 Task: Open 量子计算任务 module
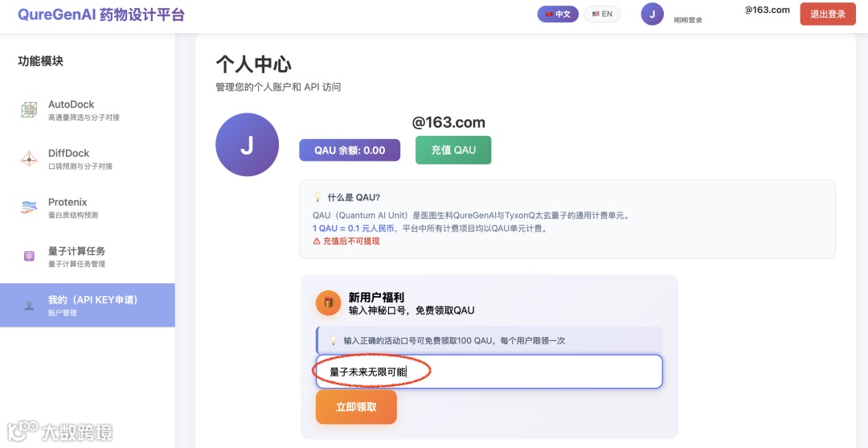pyautogui.click(x=88, y=257)
